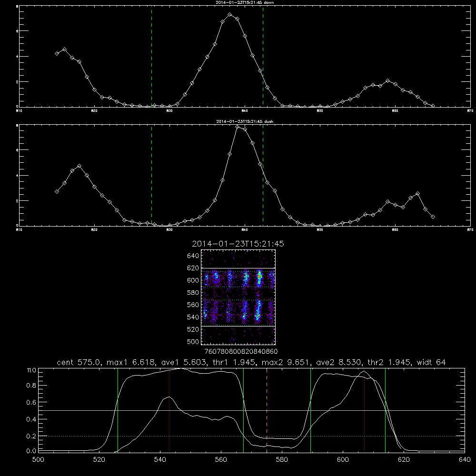Click the right green dashed line in dusk plot

coord(263,175)
